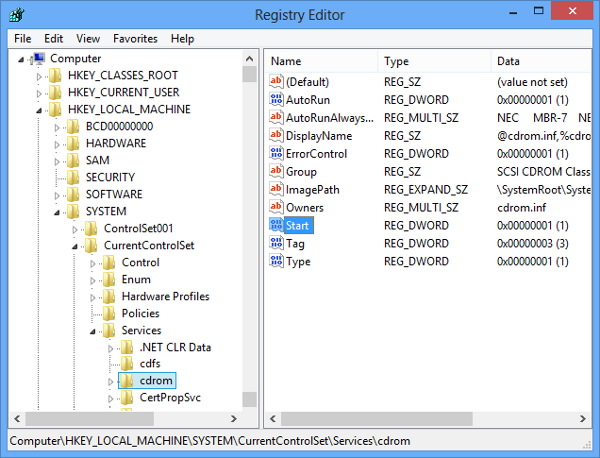
Task: Click the CurrentControlSet folder icon
Action: pos(91,245)
